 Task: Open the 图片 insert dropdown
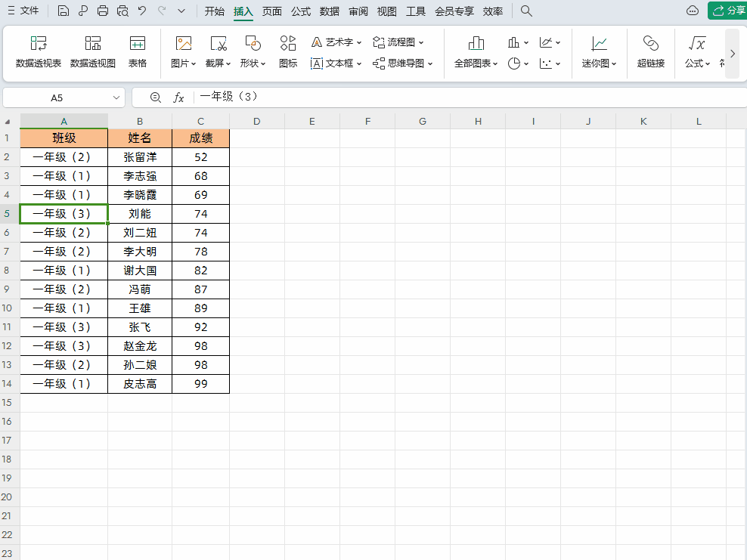coord(184,52)
